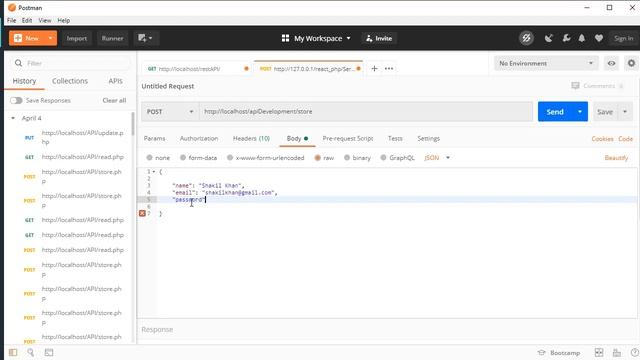Open the JSON format dropdown

pos(437,158)
